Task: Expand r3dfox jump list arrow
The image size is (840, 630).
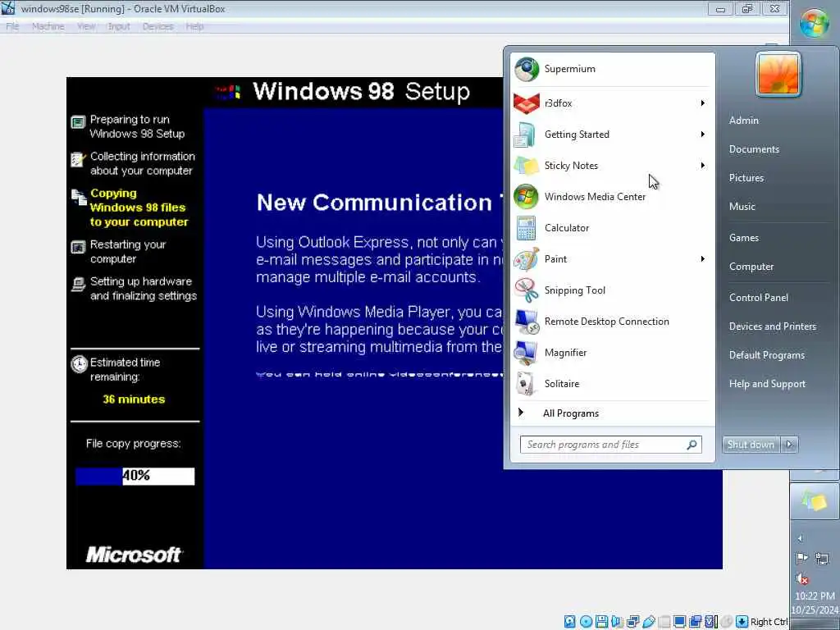Action: point(702,103)
